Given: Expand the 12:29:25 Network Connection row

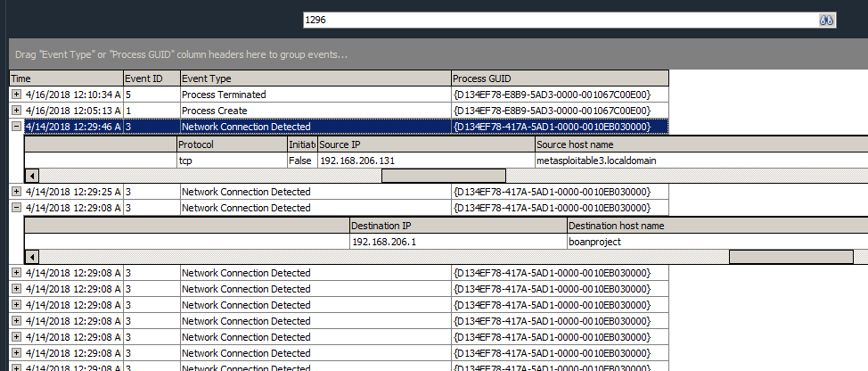Looking at the screenshot, I should [x=17, y=192].
